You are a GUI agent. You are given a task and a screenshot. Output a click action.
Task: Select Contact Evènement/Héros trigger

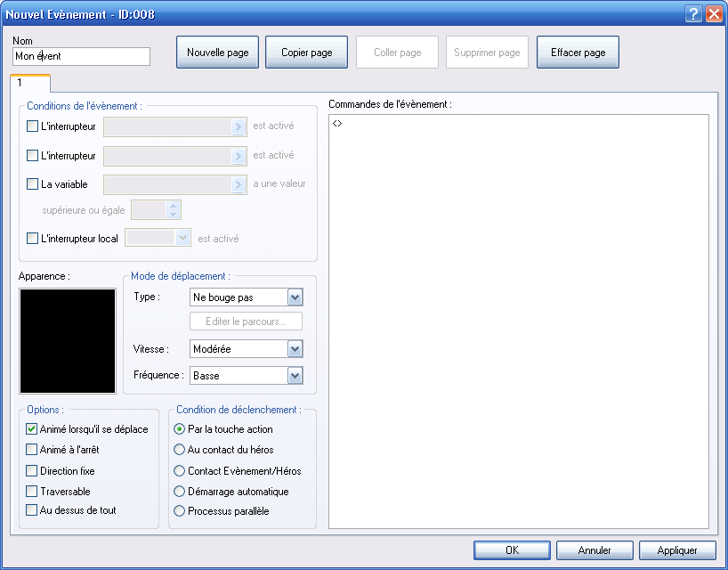click(179, 470)
